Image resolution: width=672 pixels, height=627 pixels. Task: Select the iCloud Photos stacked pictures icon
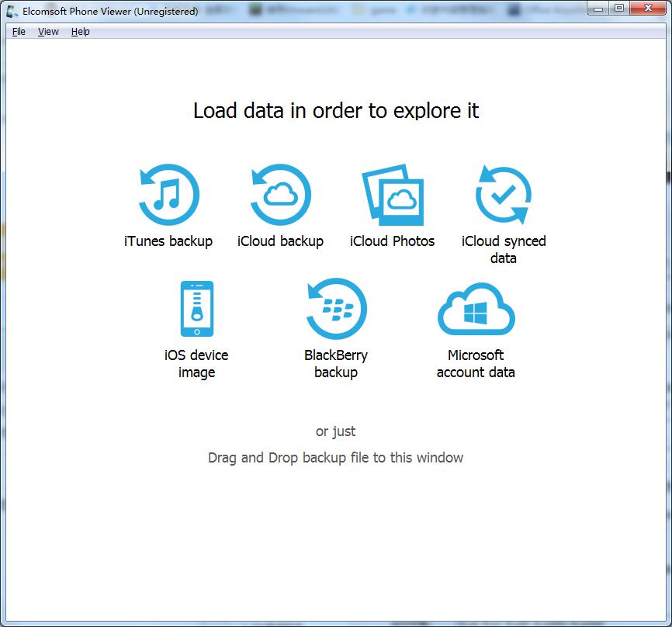(393, 195)
